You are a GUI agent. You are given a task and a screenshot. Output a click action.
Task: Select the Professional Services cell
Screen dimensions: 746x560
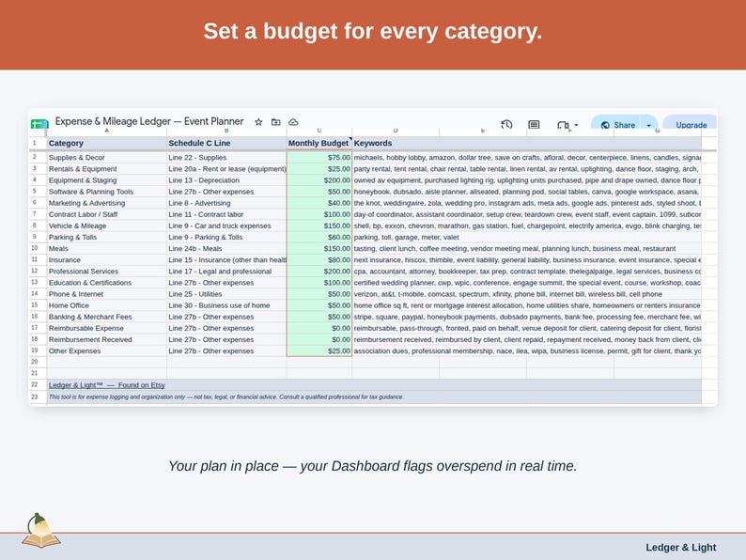point(106,272)
